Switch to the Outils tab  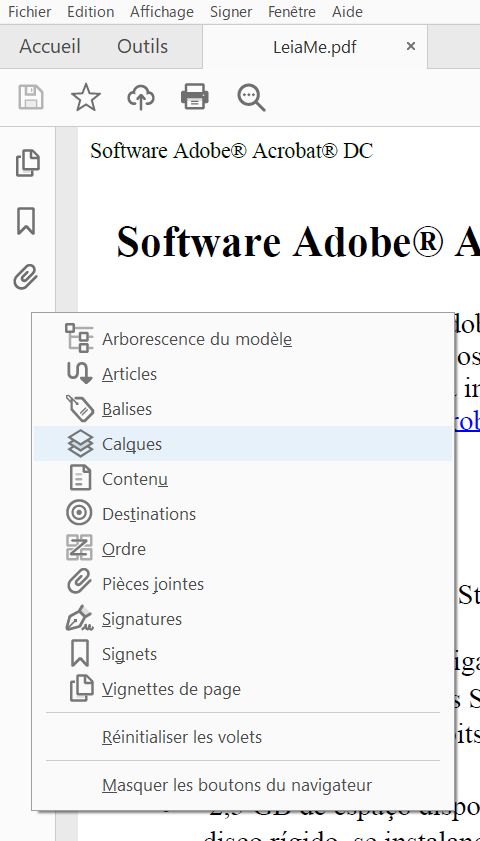[x=142, y=46]
